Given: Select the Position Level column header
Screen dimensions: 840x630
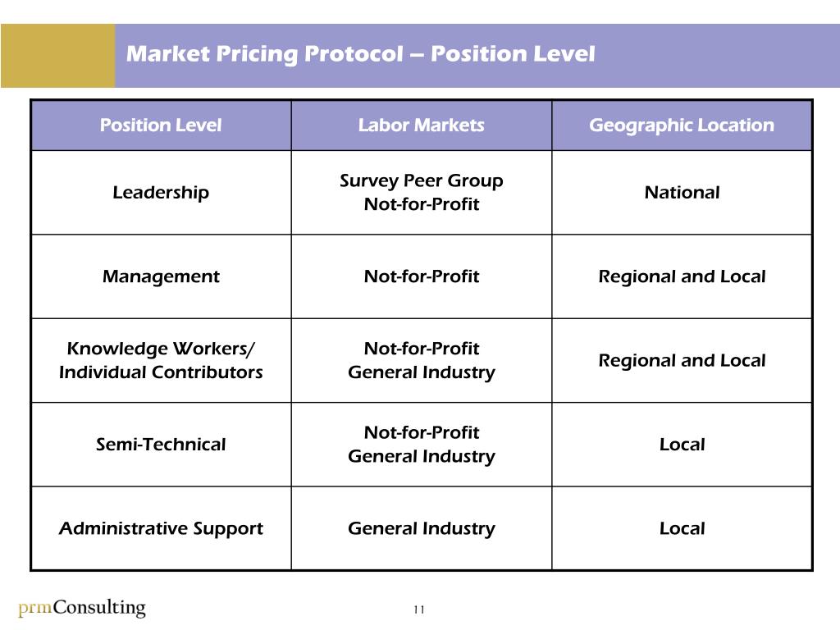Looking at the screenshot, I should click(162, 126).
